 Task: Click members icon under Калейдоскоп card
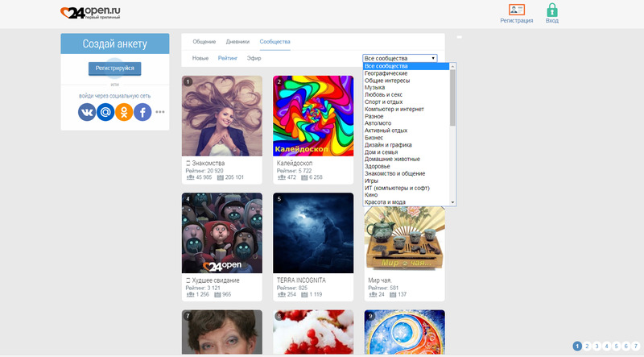click(281, 177)
